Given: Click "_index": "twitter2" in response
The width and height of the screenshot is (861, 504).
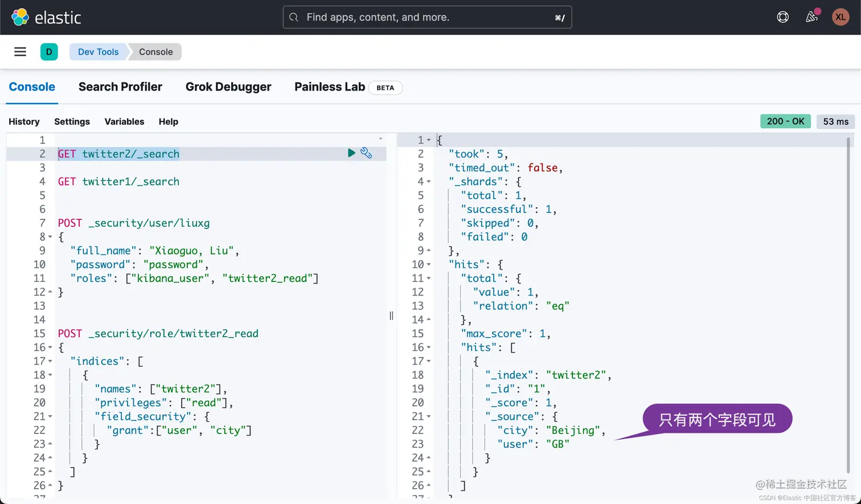Looking at the screenshot, I should pyautogui.click(x=548, y=375).
